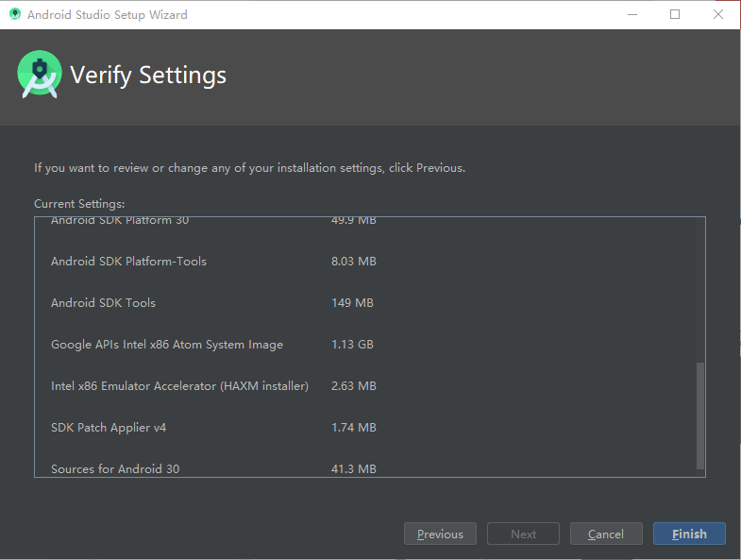Click the Current Settings label
The height and width of the screenshot is (560, 741).
pos(79,204)
